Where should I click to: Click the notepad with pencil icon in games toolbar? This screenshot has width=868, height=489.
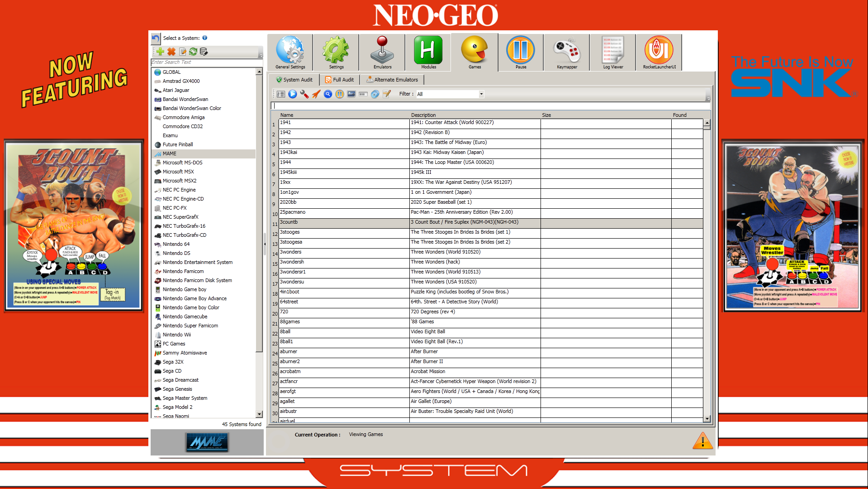click(x=387, y=94)
